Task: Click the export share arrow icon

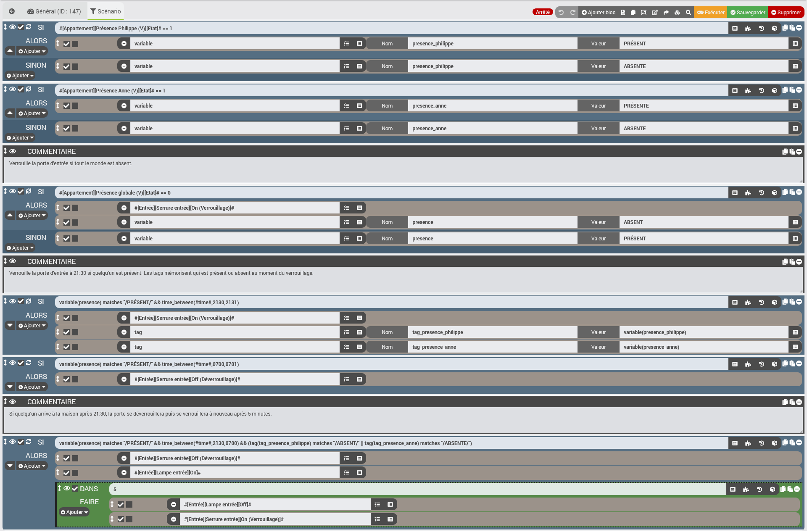Action: (666, 13)
